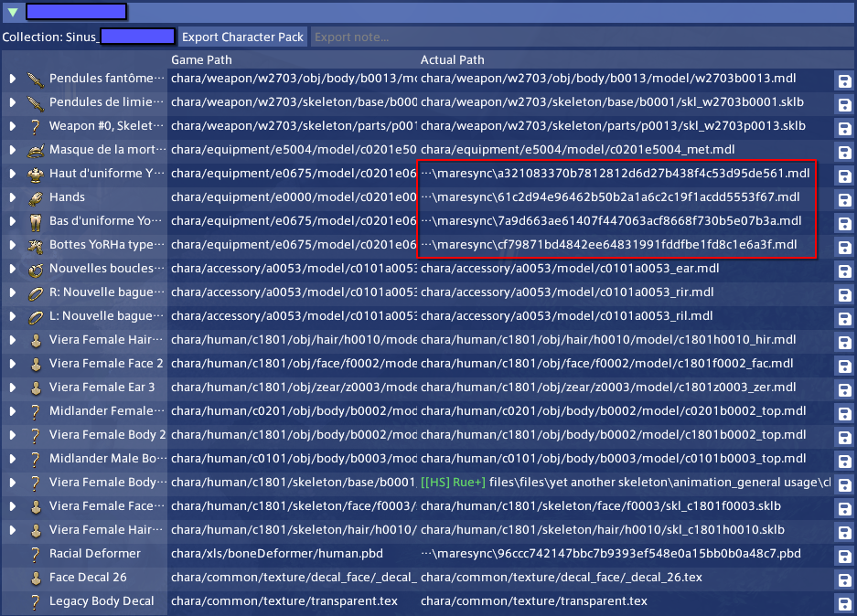Click the Actual Path column header

(452, 60)
